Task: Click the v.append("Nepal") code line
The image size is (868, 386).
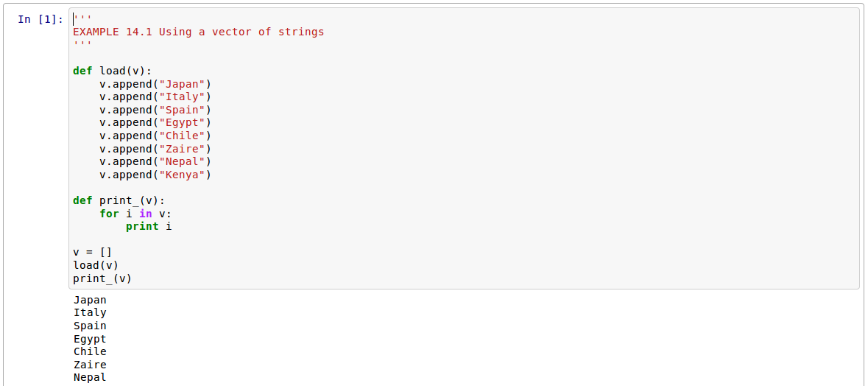Action: 155,161
